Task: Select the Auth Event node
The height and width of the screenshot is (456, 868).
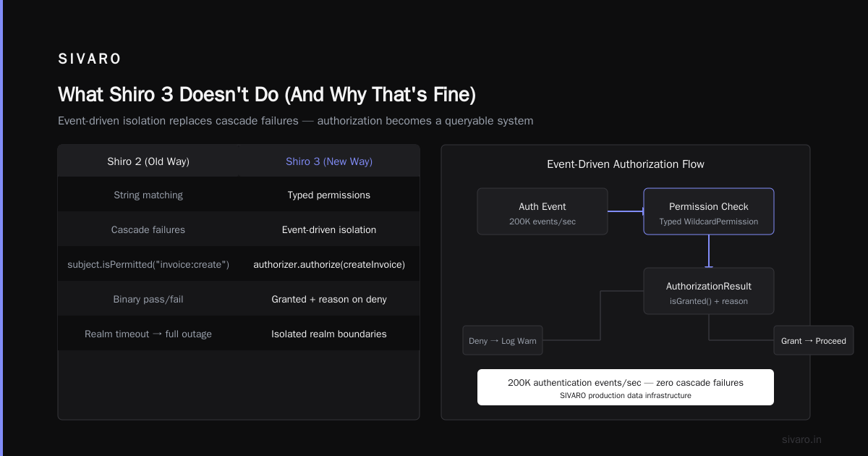Action: coord(542,211)
